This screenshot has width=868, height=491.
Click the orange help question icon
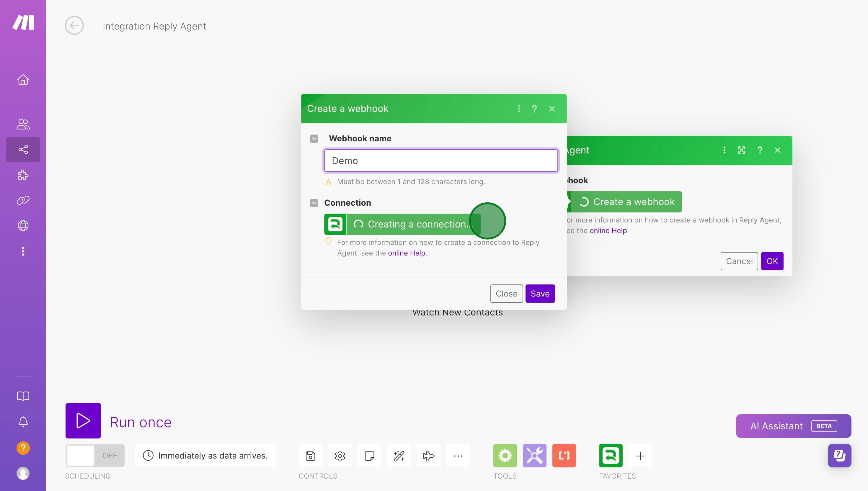pyautogui.click(x=23, y=448)
